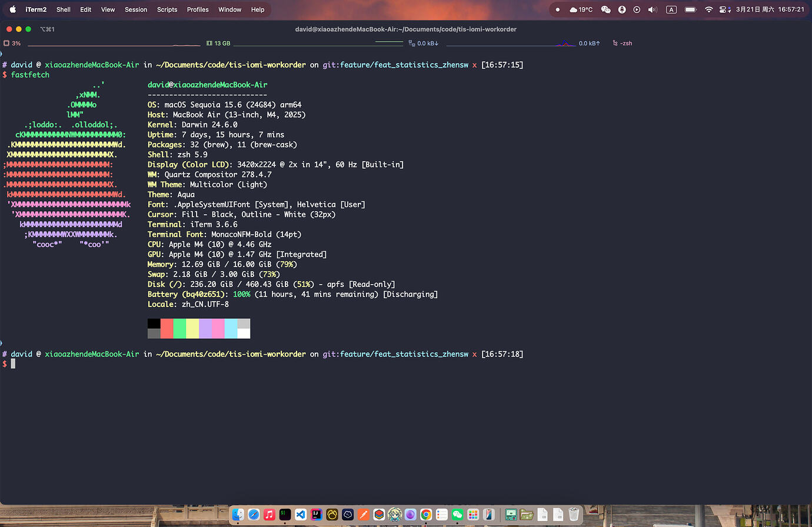
Task: Click the 0.0 kB upload network indicator
Action: click(590, 44)
